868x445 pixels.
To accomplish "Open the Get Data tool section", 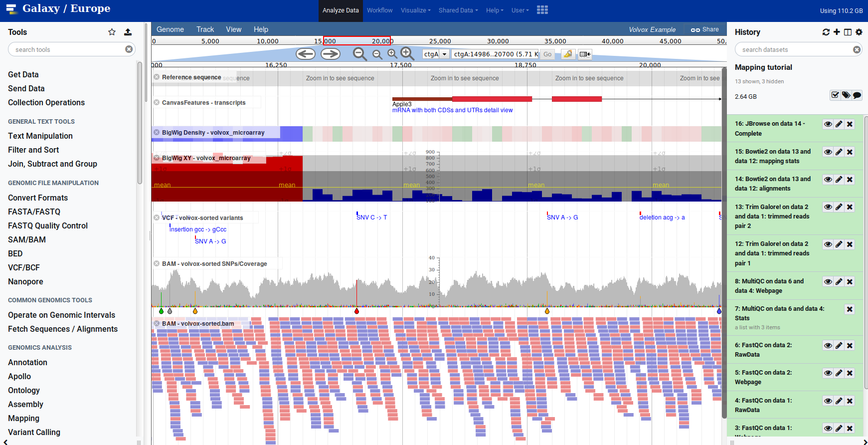I will pyautogui.click(x=23, y=74).
